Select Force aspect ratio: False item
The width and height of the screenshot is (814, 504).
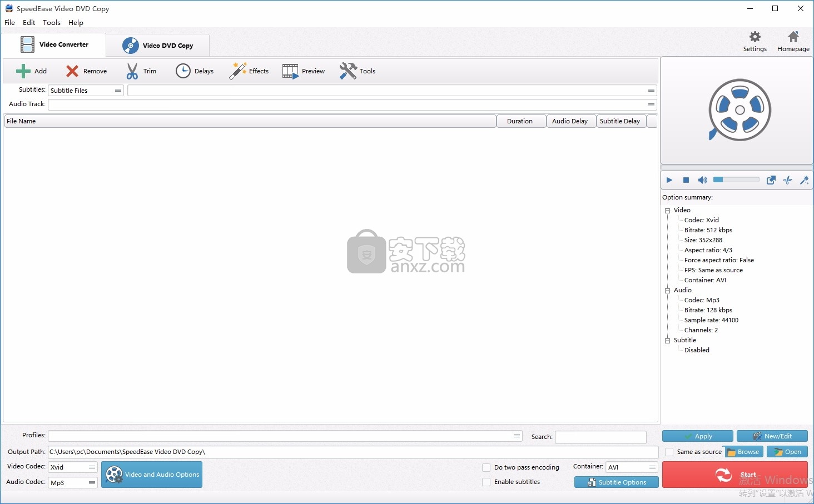[x=719, y=260]
